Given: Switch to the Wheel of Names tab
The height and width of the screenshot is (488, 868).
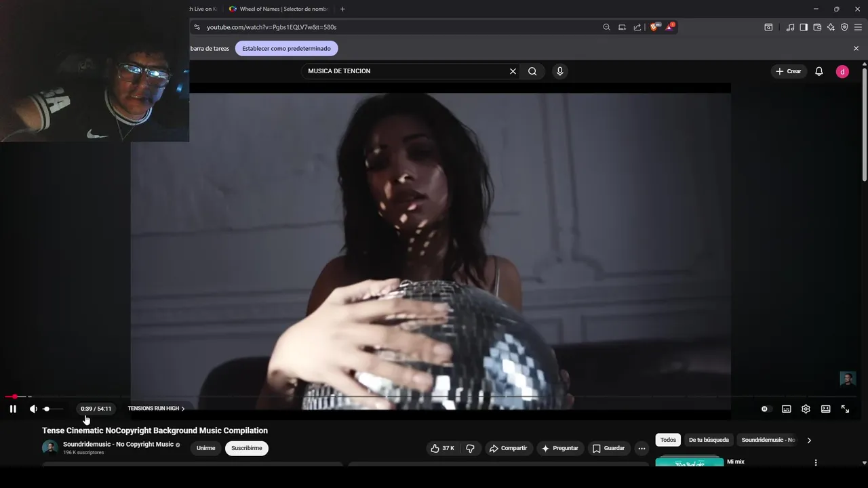Looking at the screenshot, I should (x=278, y=9).
